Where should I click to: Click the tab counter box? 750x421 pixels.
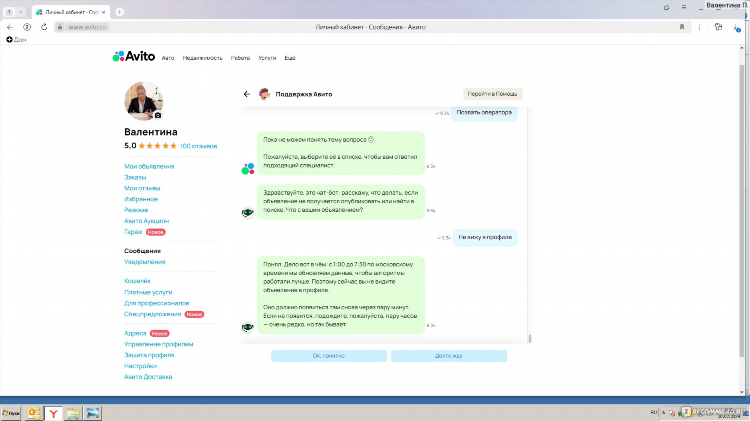9,12
